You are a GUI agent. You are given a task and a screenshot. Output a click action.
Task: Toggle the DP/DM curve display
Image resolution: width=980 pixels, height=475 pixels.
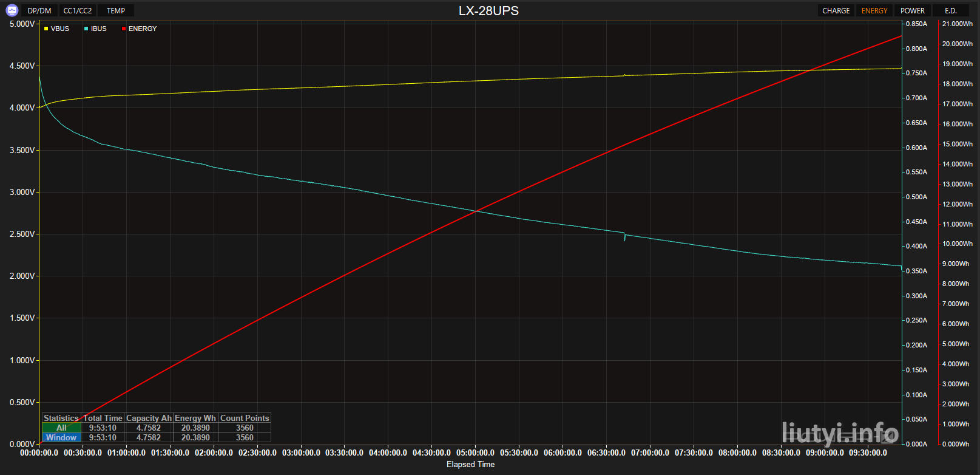(x=39, y=11)
